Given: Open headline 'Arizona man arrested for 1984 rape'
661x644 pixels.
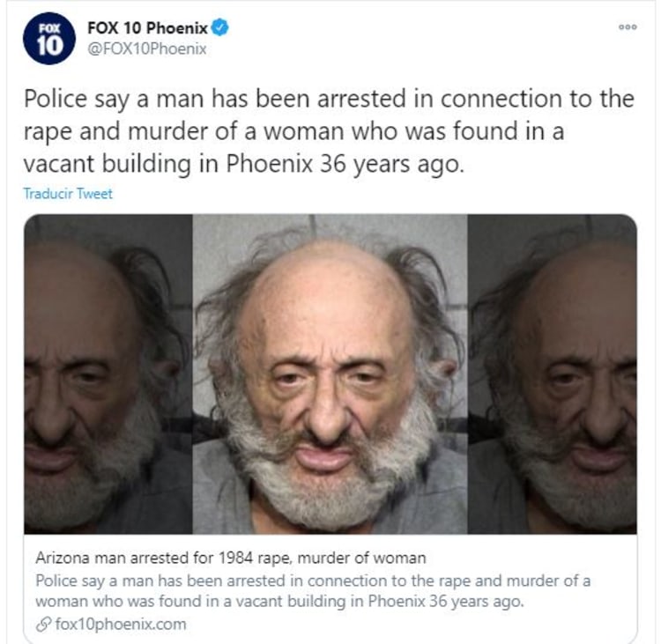Looking at the screenshot, I should (231, 558).
